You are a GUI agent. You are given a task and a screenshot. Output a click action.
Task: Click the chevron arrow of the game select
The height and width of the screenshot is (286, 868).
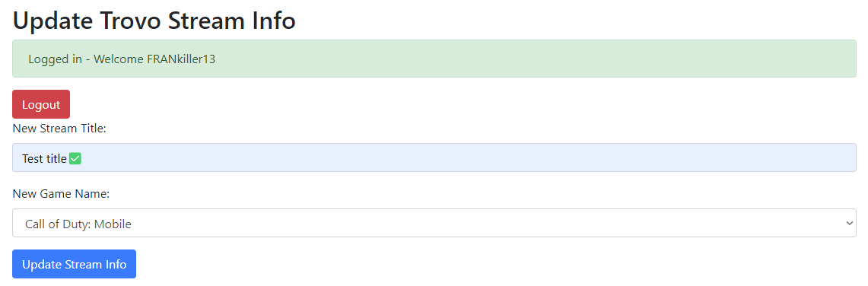click(849, 223)
